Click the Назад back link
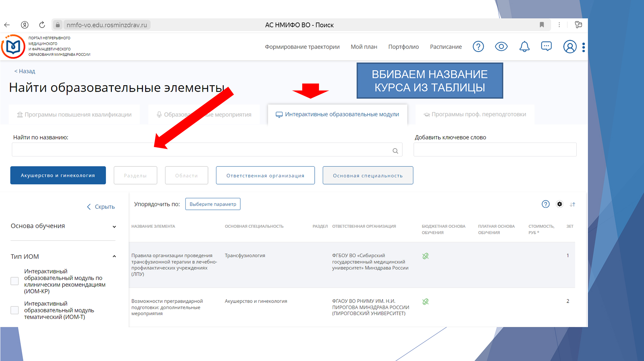Image resolution: width=644 pixels, height=361 pixels. point(25,71)
